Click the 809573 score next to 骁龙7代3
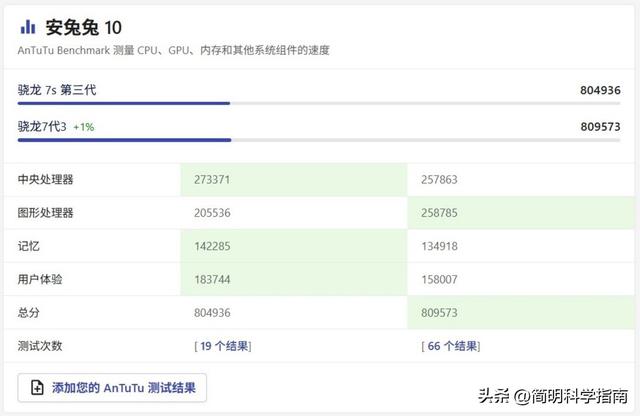The height and width of the screenshot is (416, 640). [600, 127]
